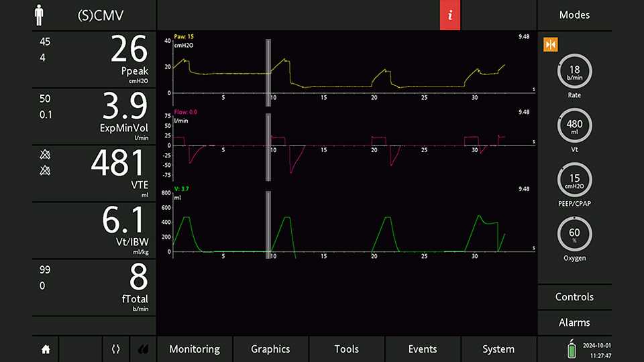This screenshot has width=644, height=362.
Task: Click the orange waveform freeze icon
Action: (550, 44)
